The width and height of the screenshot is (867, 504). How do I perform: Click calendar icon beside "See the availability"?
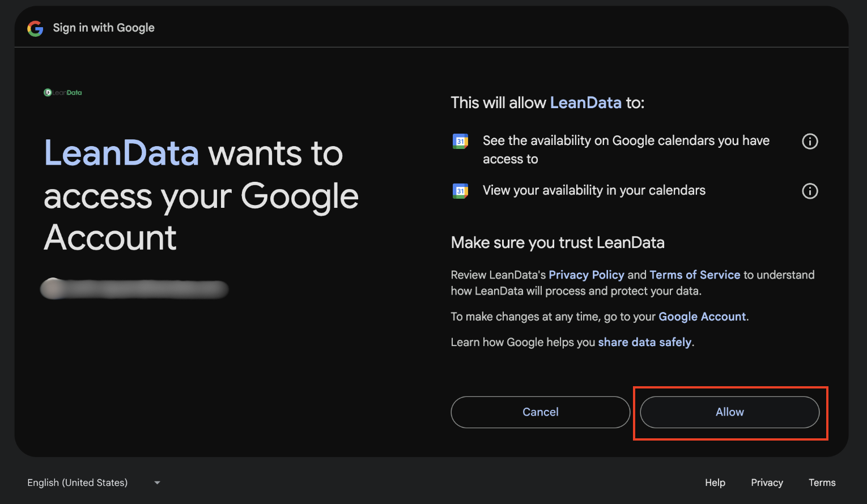click(x=460, y=141)
